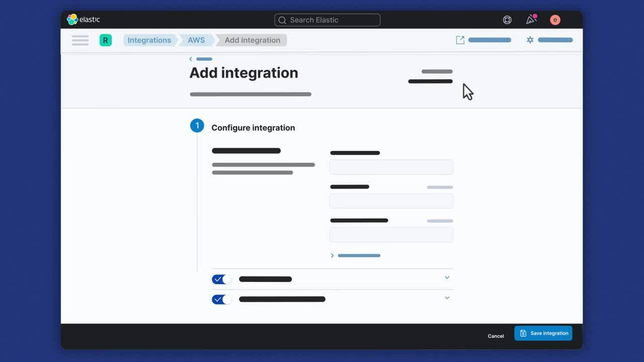Click the back chevron link above title
The width and height of the screenshot is (644, 362).
click(201, 59)
